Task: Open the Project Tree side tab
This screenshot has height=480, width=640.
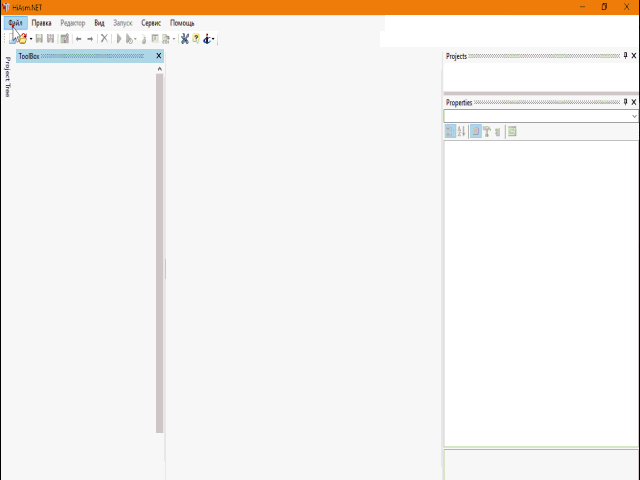Action: pos(7,76)
